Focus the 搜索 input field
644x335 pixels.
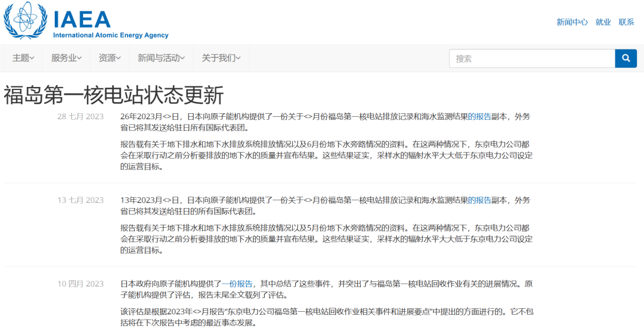pyautogui.click(x=532, y=58)
